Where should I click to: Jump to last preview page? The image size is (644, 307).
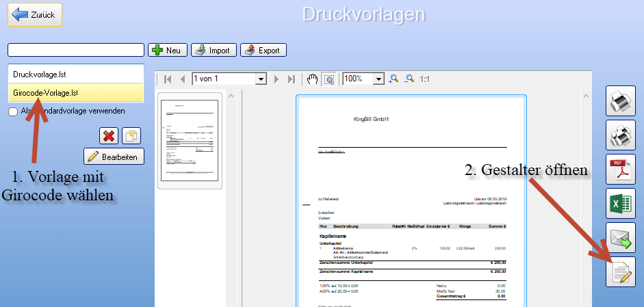tap(291, 79)
